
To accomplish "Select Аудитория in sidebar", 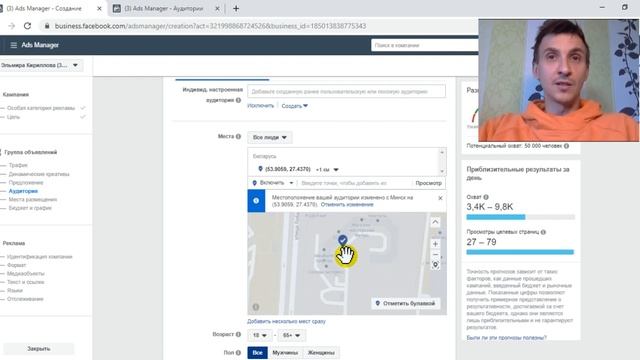I will coord(23,191).
